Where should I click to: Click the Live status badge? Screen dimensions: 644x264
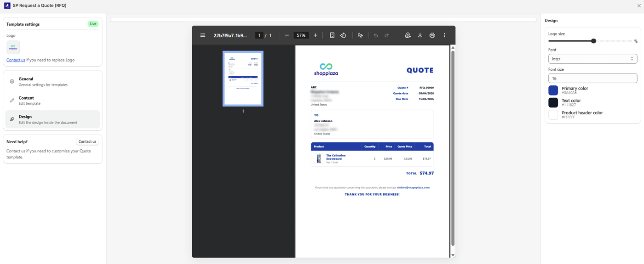[93, 24]
